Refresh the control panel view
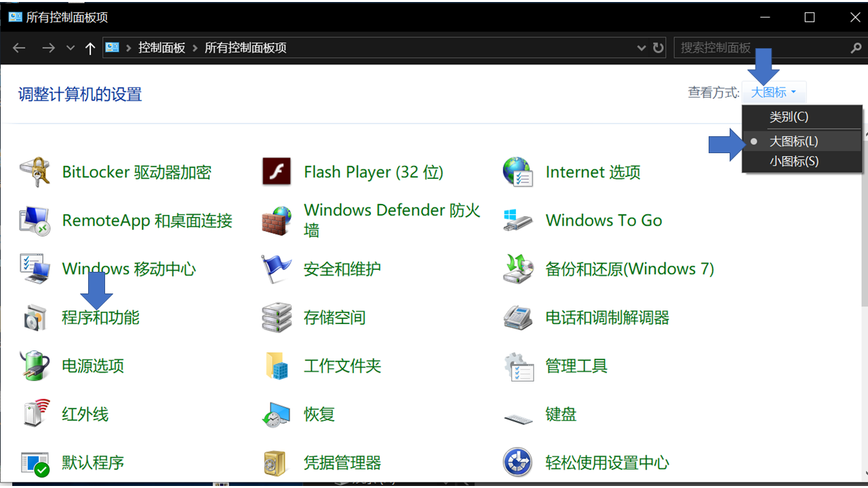Viewport: 868px width, 488px height. [x=658, y=48]
